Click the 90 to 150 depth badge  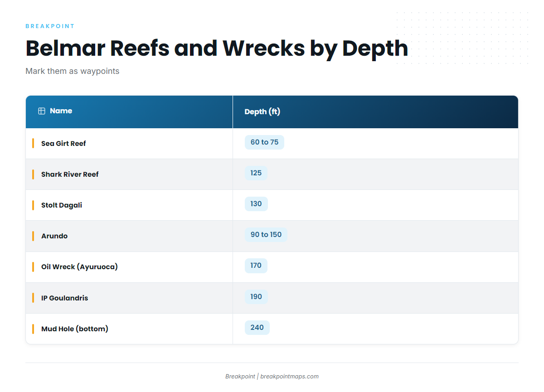[x=266, y=235]
